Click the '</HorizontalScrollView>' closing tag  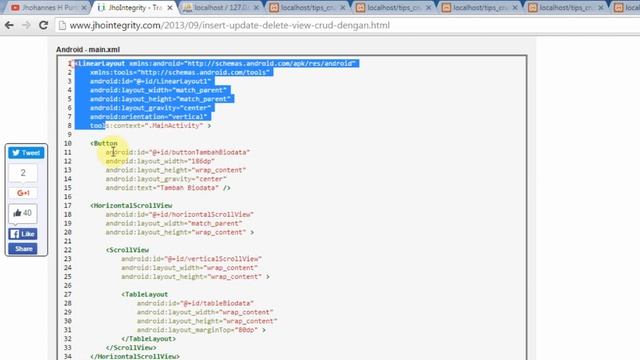(x=135, y=357)
